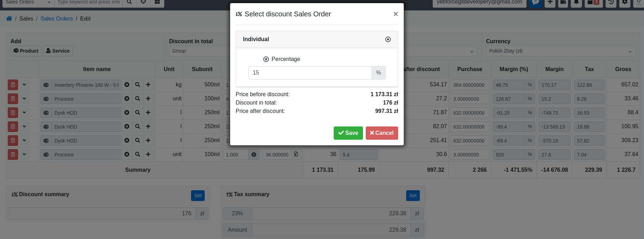The height and width of the screenshot is (239, 644).
Task: Search products in Dysk HDD row with gross 88.4
Action: click(138, 113)
